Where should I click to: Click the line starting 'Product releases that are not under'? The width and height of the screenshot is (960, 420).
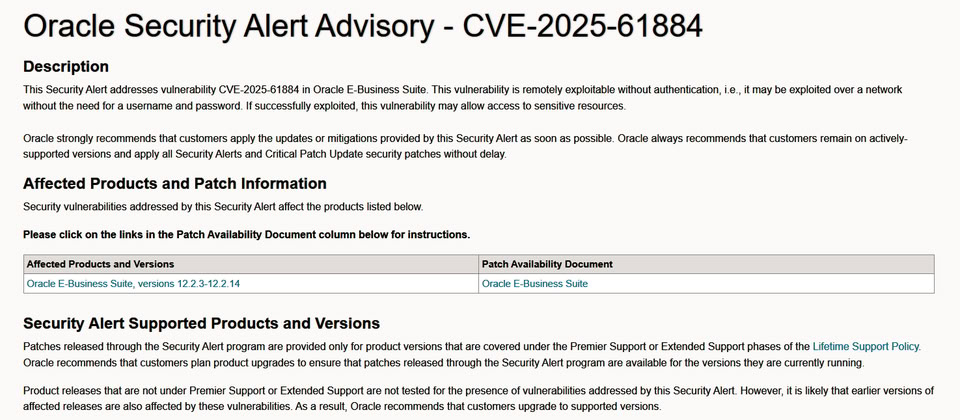478,390
